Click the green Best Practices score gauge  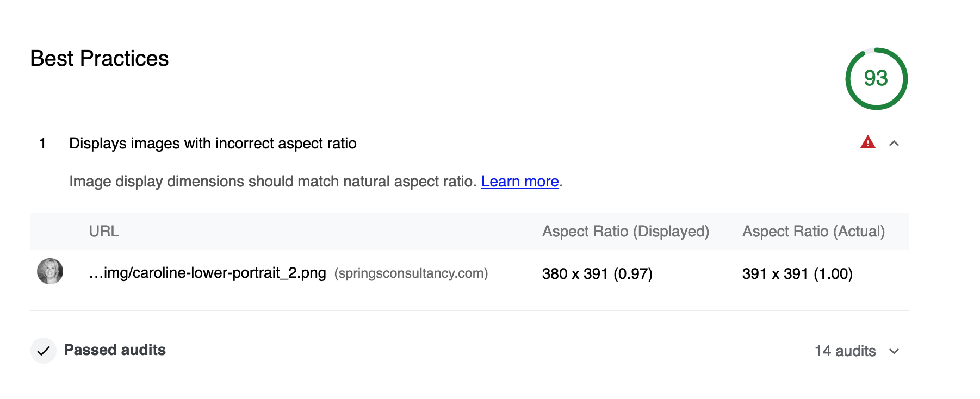tap(876, 78)
